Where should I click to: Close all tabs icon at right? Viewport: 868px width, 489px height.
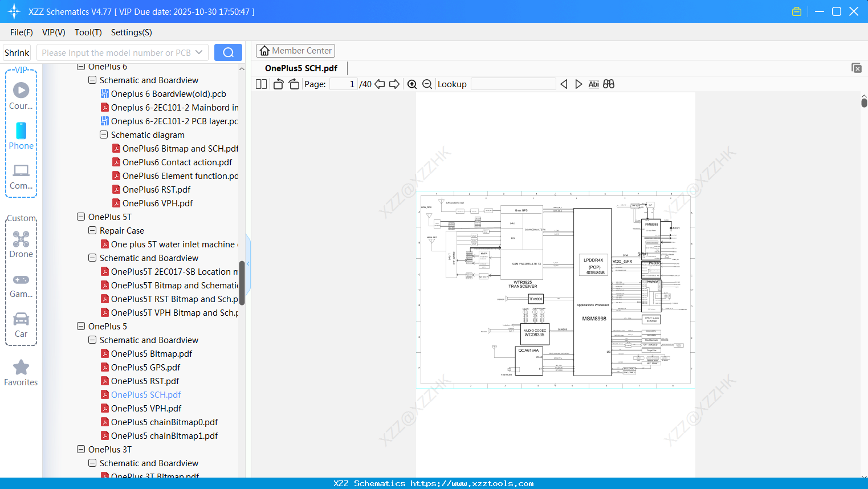[856, 68]
